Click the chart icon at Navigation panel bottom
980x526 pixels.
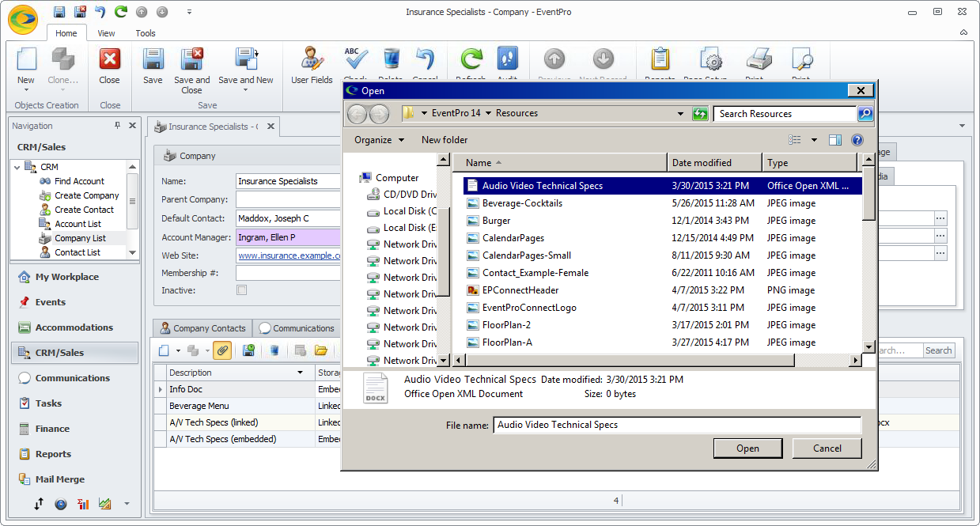pyautogui.click(x=104, y=504)
